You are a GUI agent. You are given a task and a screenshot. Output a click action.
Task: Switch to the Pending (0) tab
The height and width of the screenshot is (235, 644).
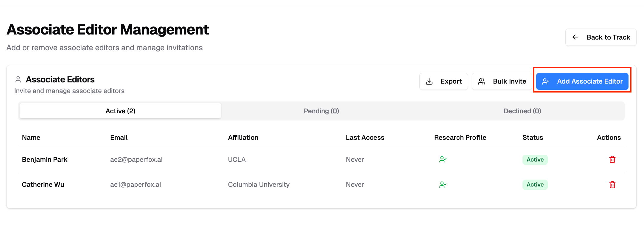coord(321,111)
